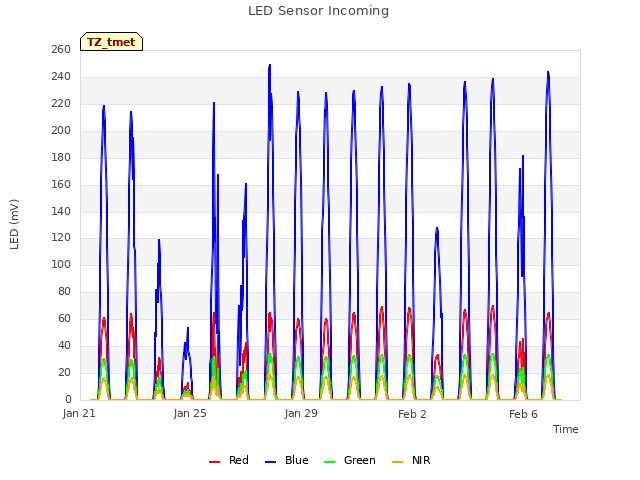The height and width of the screenshot is (480, 640).
Task: Toggle the Blue series legend entry
Action: (287, 460)
